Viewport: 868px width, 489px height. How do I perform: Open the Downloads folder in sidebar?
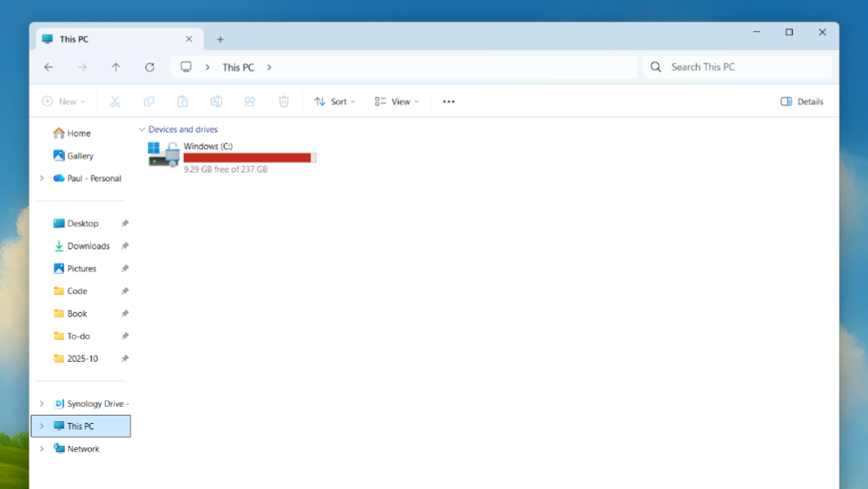tap(88, 246)
